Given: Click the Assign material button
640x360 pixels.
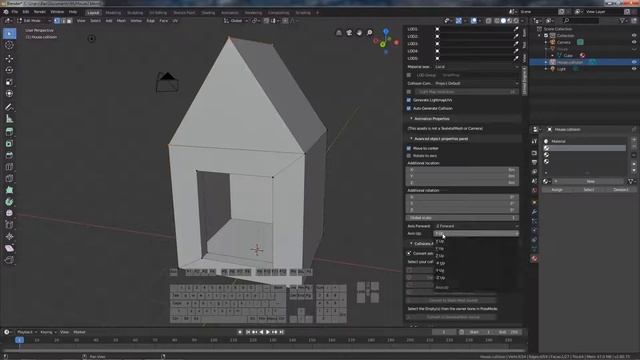Looking at the screenshot, I should 557,190.
